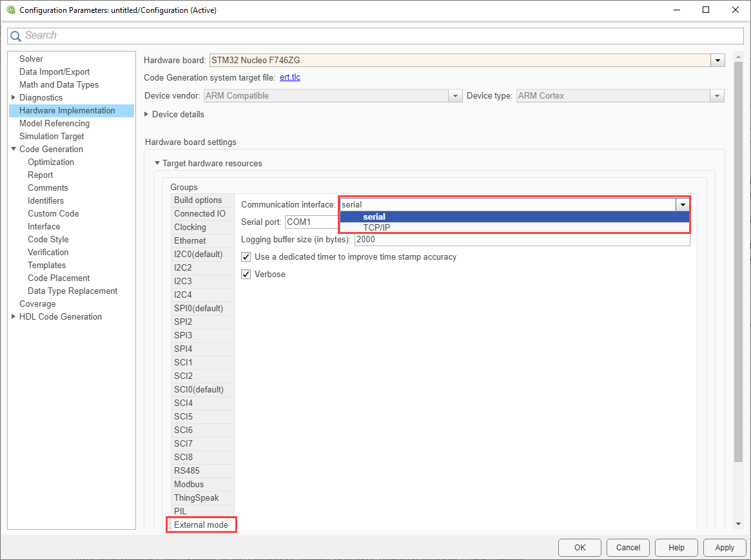
Task: Select SCI0(default) group
Action: click(202, 390)
